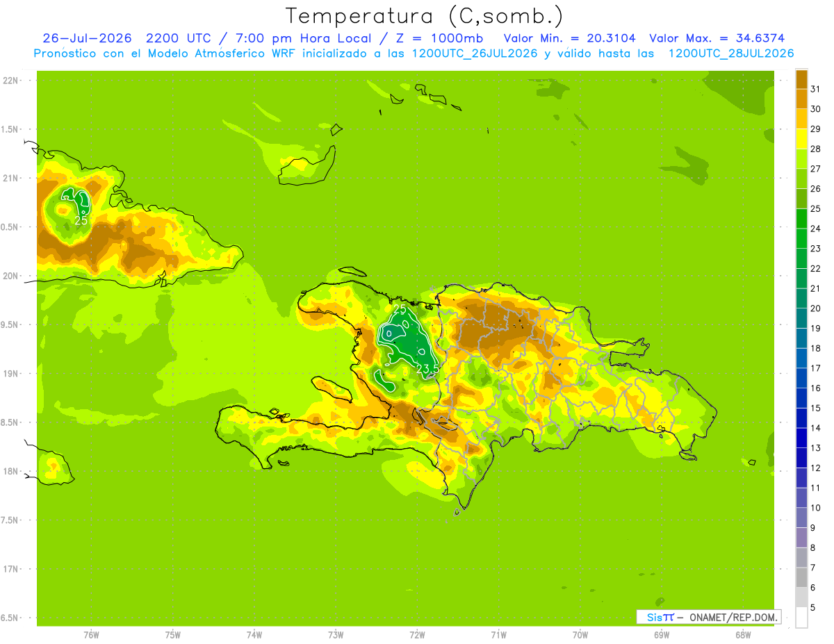Click the '10' color bar label
The height and width of the screenshot is (644, 834).
(x=815, y=508)
